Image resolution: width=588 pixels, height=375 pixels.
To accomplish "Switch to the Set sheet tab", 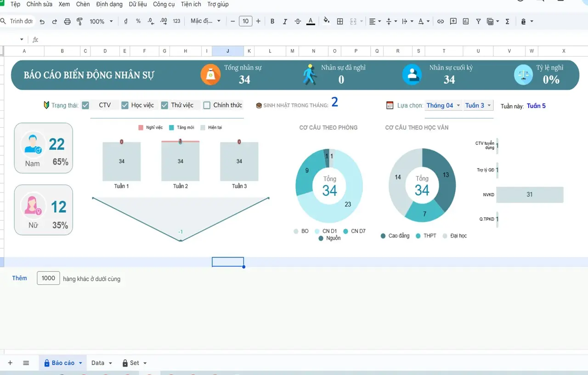I will click(x=134, y=363).
